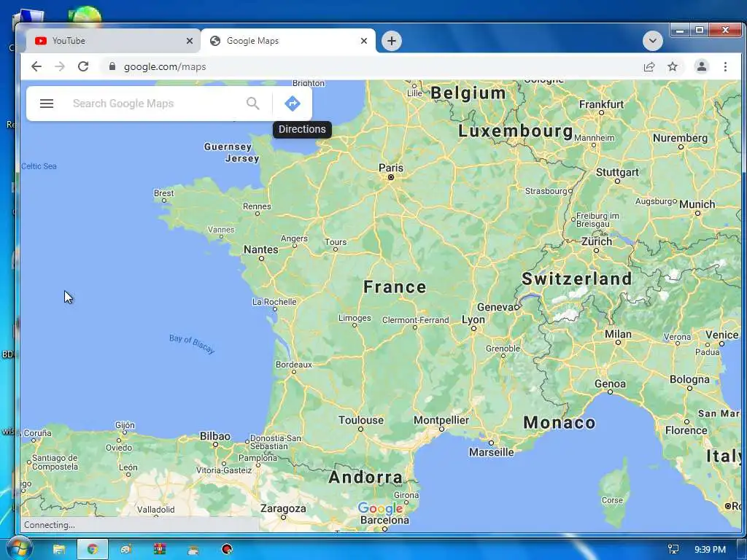Click the Geneva city label

495,307
